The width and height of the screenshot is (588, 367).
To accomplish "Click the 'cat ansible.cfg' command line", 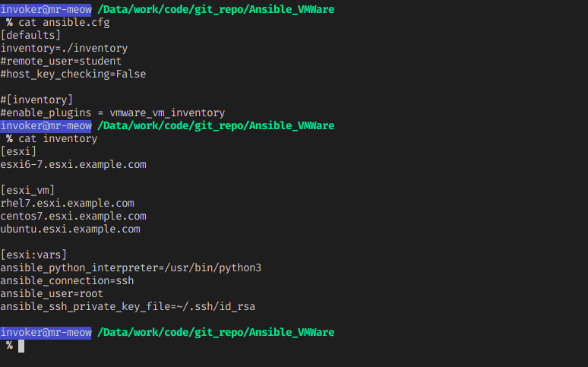I will (64, 23).
